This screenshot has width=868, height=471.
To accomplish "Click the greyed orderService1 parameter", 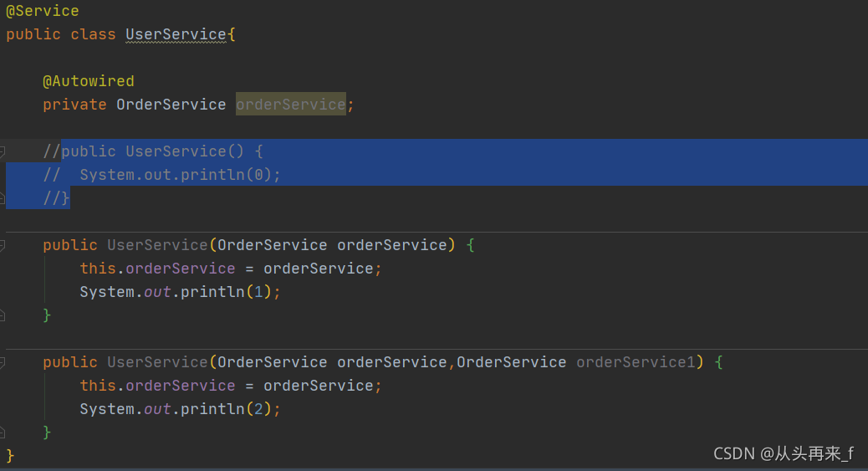I will pyautogui.click(x=636, y=362).
